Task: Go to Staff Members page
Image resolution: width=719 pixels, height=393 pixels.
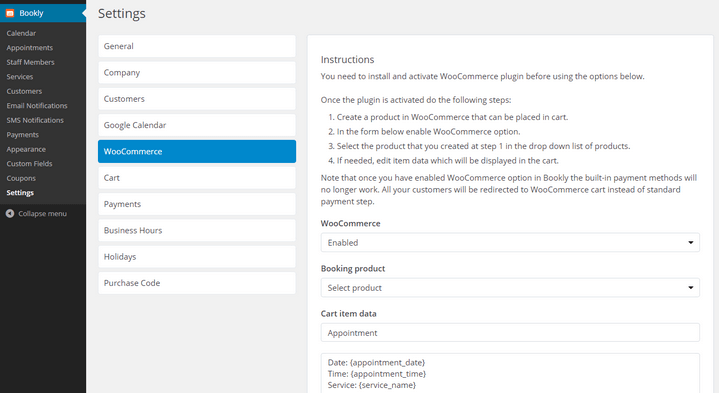Action: tap(30, 62)
